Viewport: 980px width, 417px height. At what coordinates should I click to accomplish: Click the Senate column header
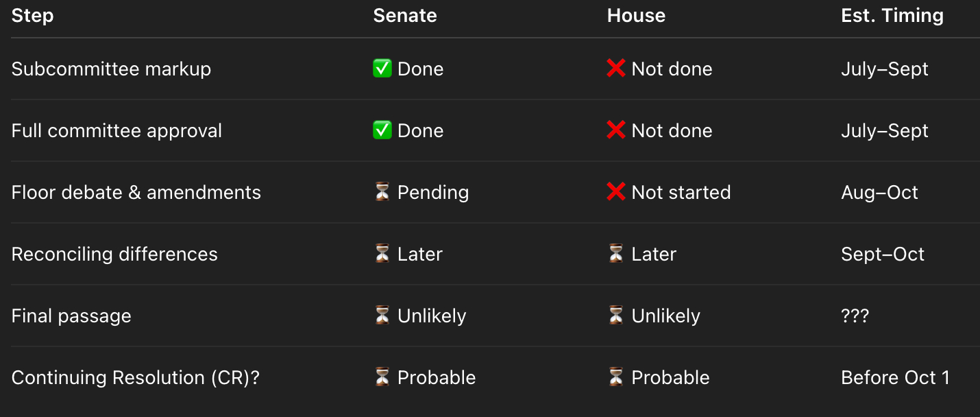click(404, 16)
